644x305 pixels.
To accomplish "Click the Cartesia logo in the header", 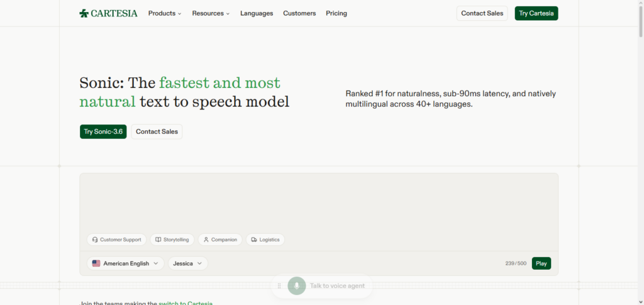I will [x=108, y=13].
